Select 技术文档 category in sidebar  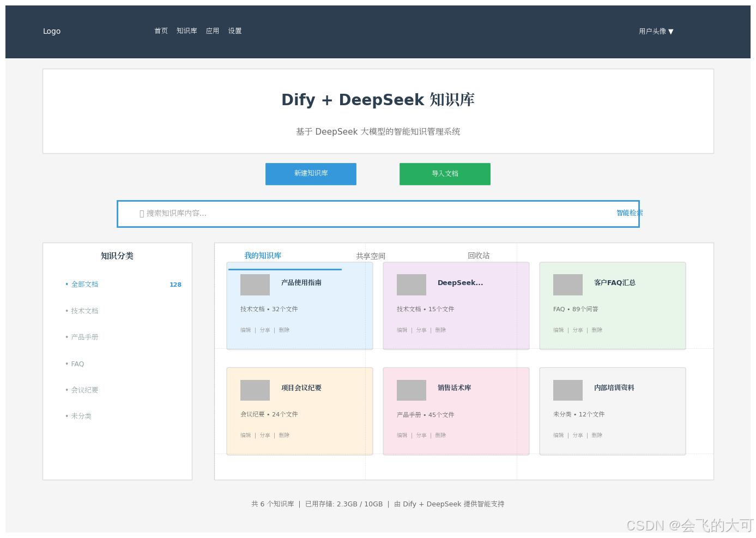(84, 311)
